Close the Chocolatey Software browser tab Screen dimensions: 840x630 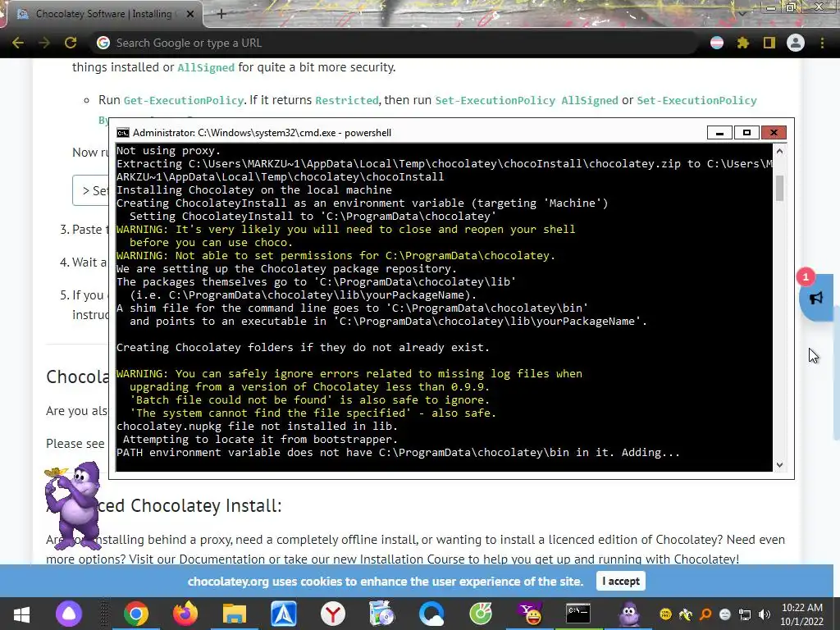(190, 15)
